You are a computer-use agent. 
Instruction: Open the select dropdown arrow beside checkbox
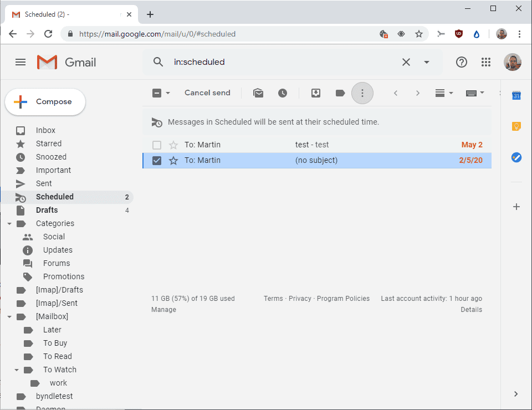(x=167, y=93)
